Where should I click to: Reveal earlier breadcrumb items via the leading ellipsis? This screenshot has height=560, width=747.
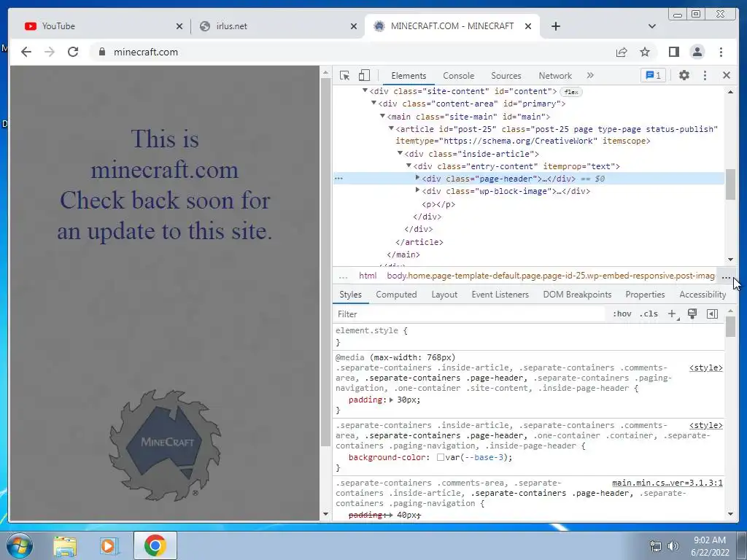click(343, 276)
